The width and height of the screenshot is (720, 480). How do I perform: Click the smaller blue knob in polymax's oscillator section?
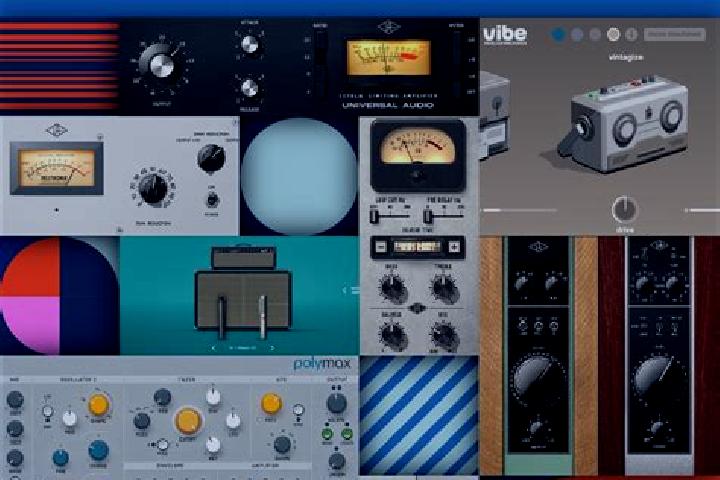pos(61,457)
